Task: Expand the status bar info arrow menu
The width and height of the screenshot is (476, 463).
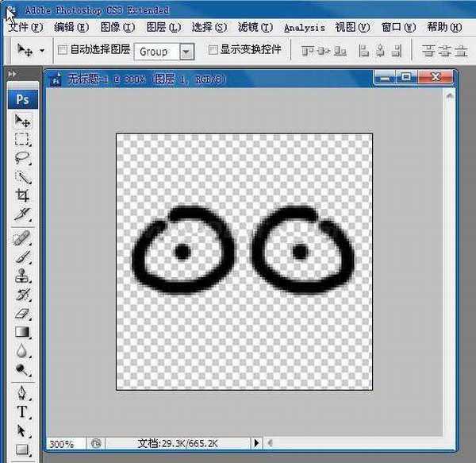Action: coord(256,442)
